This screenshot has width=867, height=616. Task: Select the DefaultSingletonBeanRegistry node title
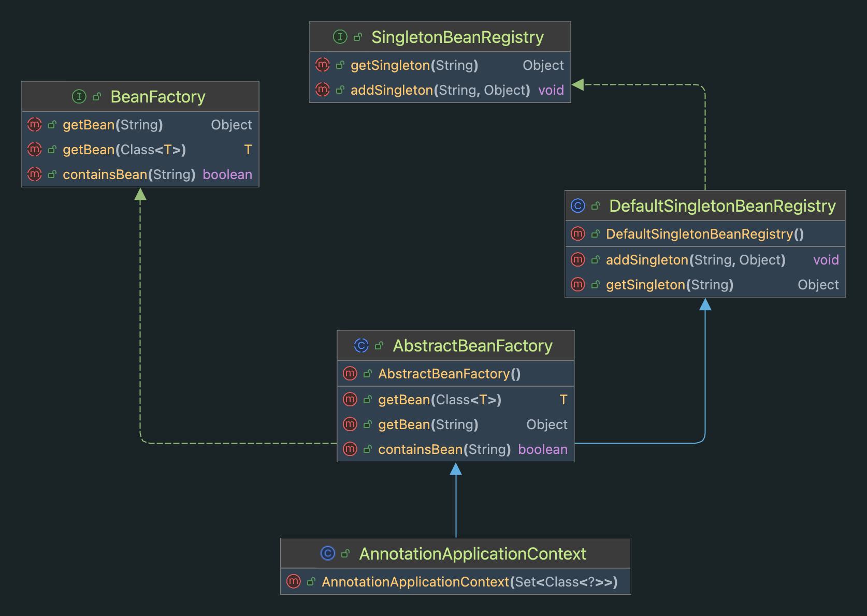[722, 206]
